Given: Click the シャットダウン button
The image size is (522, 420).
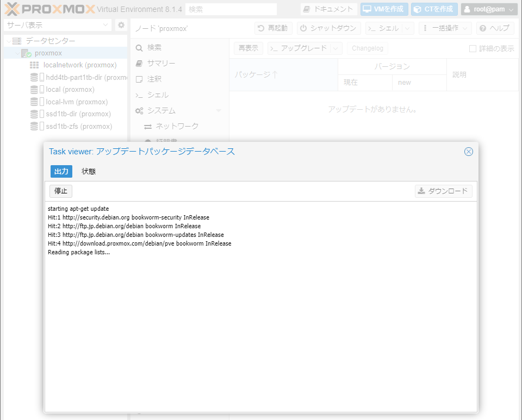Looking at the screenshot, I should pyautogui.click(x=328, y=28).
